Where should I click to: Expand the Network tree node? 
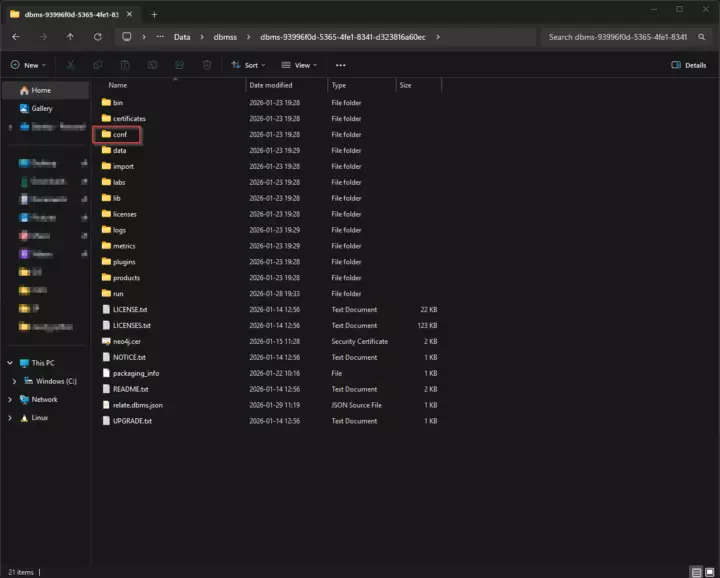pyautogui.click(x=9, y=399)
